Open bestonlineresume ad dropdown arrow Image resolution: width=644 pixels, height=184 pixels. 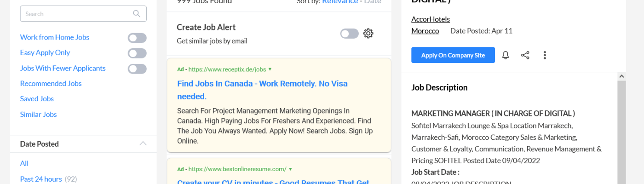(290, 169)
